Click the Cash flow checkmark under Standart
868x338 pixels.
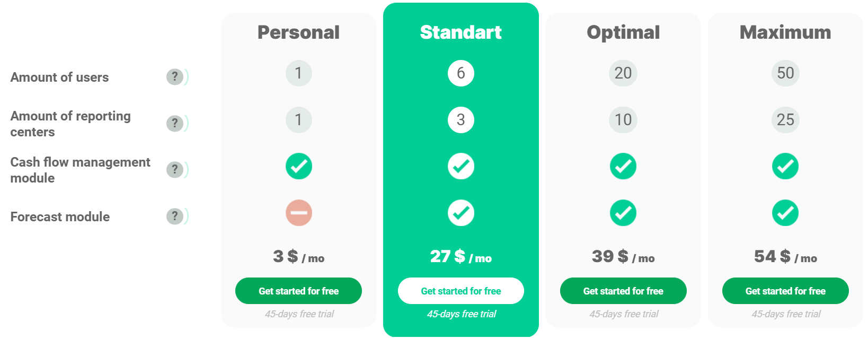pyautogui.click(x=461, y=166)
